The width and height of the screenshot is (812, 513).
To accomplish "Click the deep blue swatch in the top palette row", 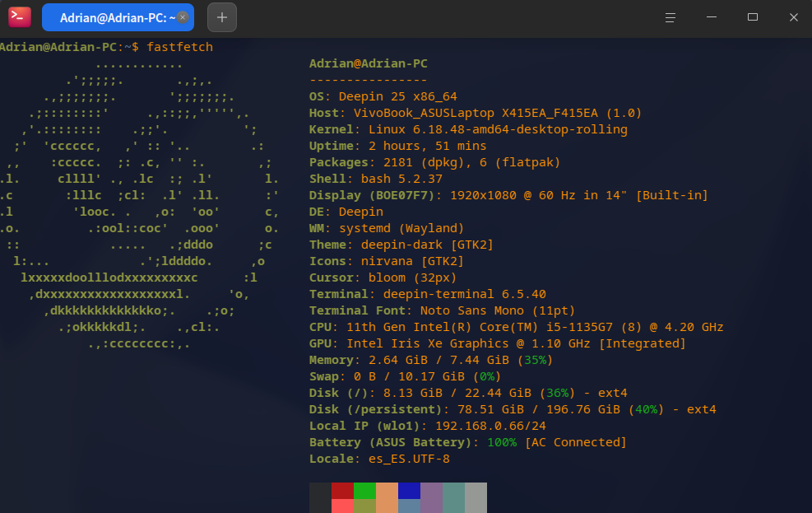I will [x=409, y=491].
